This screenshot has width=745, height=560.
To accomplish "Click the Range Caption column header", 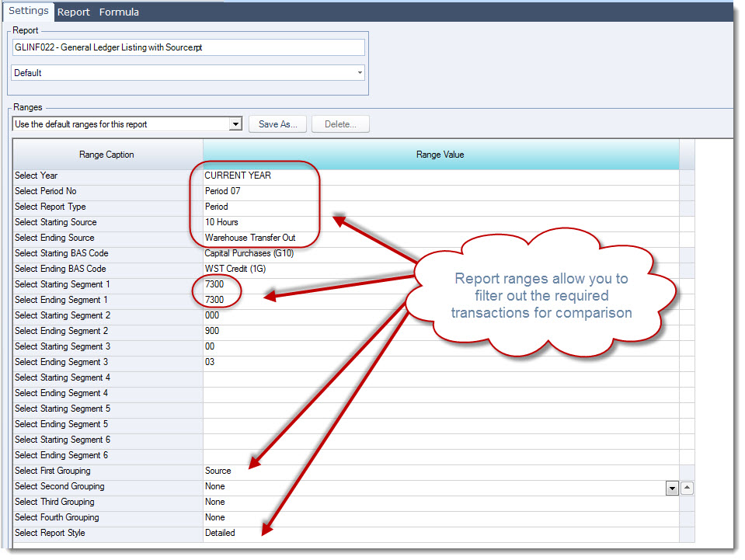I will tap(108, 155).
